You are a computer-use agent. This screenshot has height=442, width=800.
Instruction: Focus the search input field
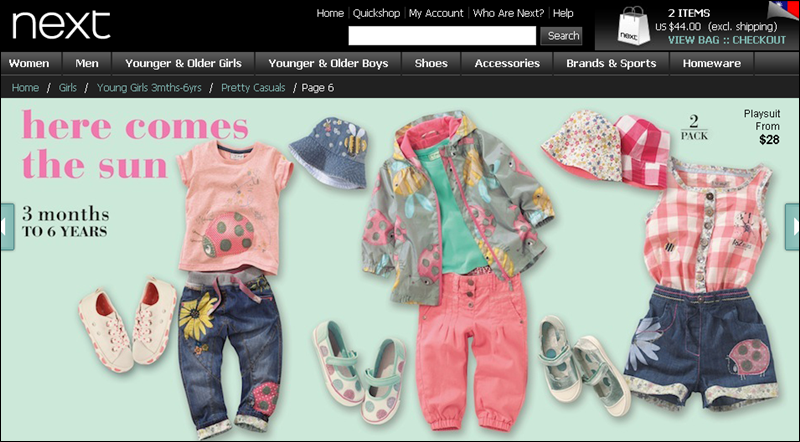pos(442,36)
